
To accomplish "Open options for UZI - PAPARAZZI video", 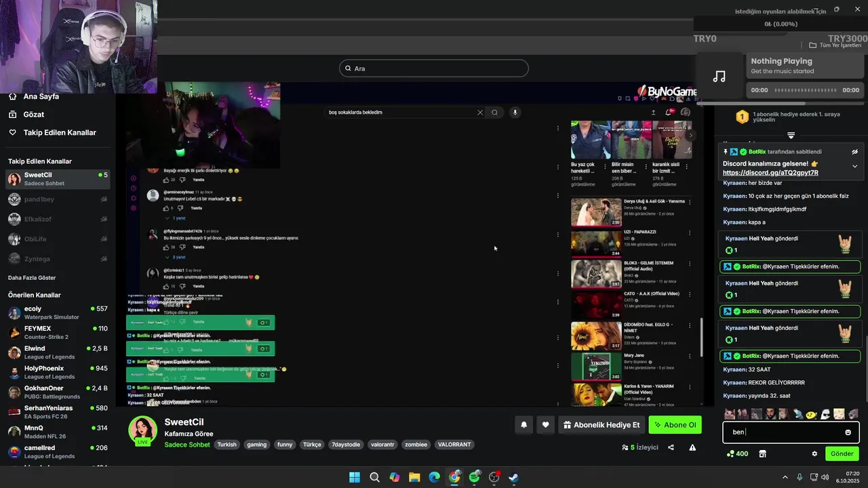I will click(690, 233).
